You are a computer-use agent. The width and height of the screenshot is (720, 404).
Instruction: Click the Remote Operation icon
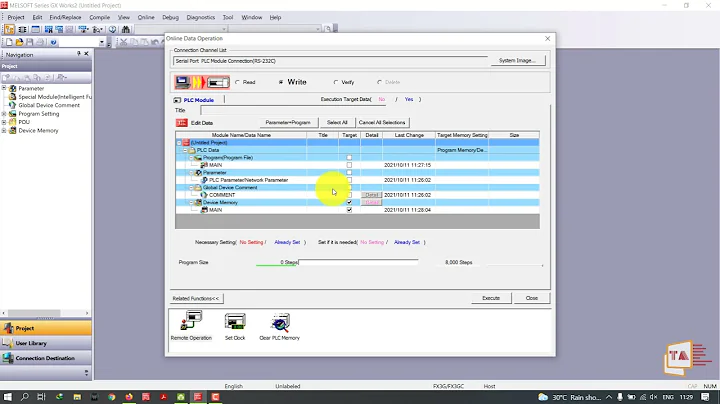pos(191,321)
